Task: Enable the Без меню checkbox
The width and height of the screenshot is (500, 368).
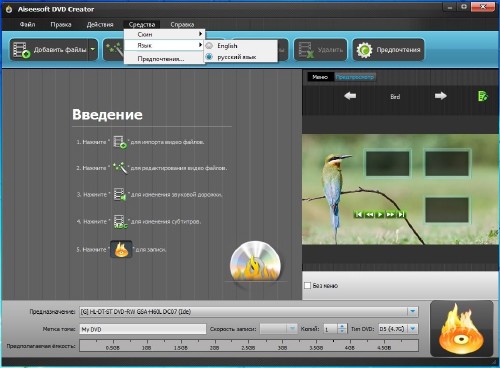Action: pyautogui.click(x=307, y=286)
